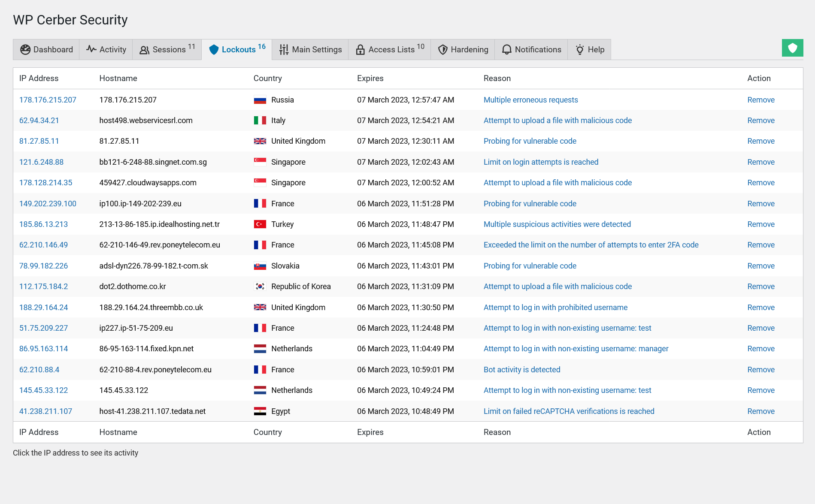815x504 pixels.
Task: Open 'Bot activity is detected' reason link
Action: (x=521, y=369)
